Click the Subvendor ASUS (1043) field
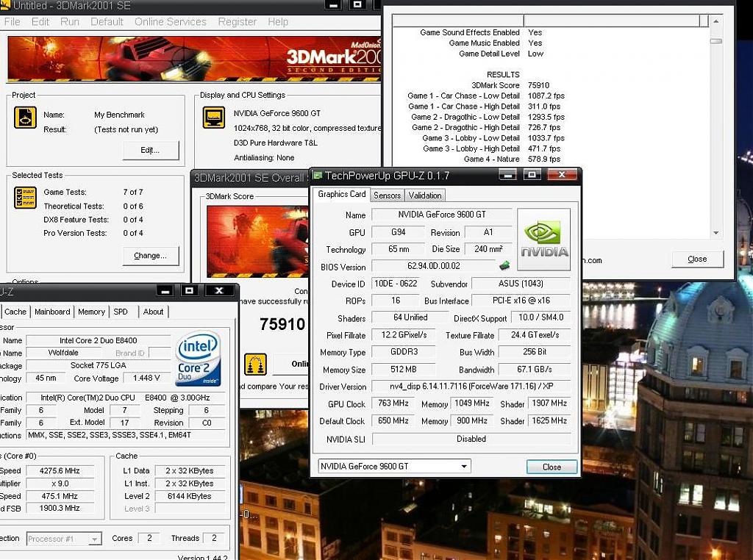This screenshot has height=560, width=753. [521, 284]
